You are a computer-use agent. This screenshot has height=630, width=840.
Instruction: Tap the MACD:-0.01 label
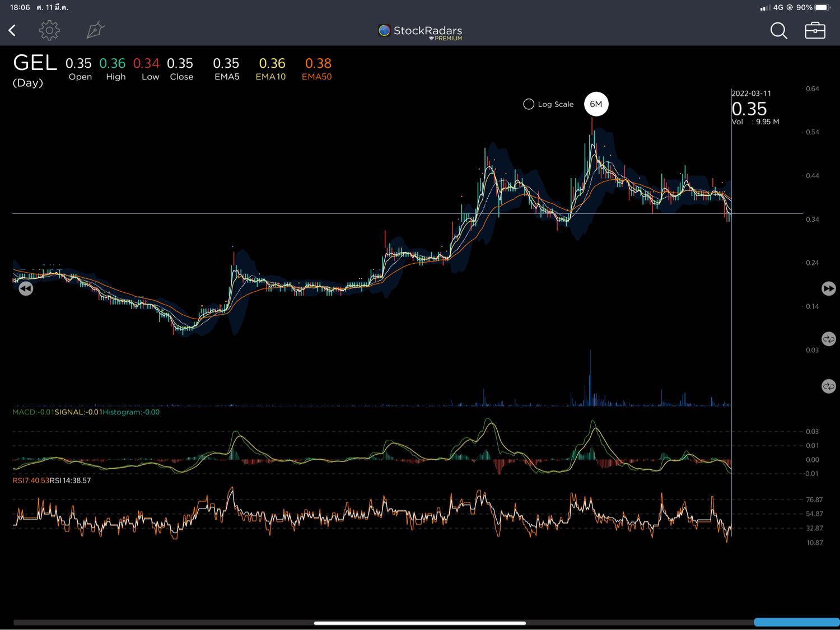(34, 412)
